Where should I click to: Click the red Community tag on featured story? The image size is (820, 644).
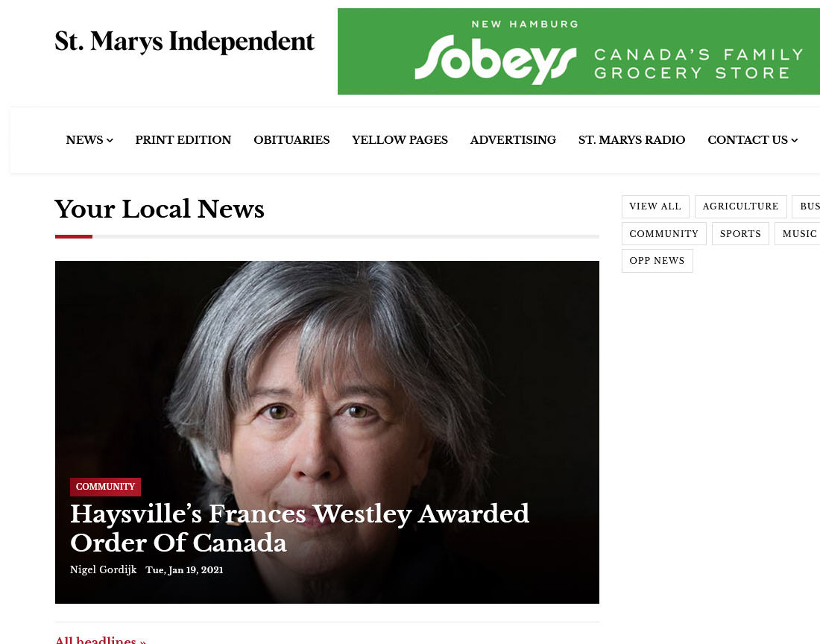(105, 487)
